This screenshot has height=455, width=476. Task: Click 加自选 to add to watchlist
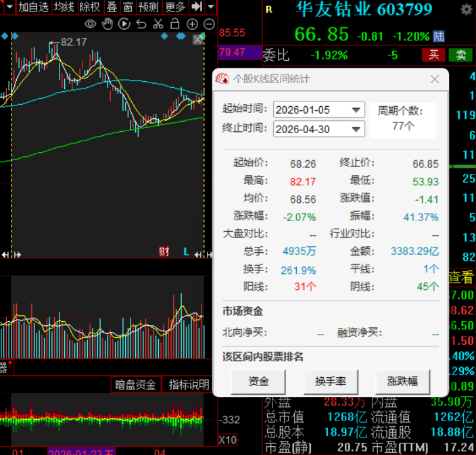(x=33, y=7)
